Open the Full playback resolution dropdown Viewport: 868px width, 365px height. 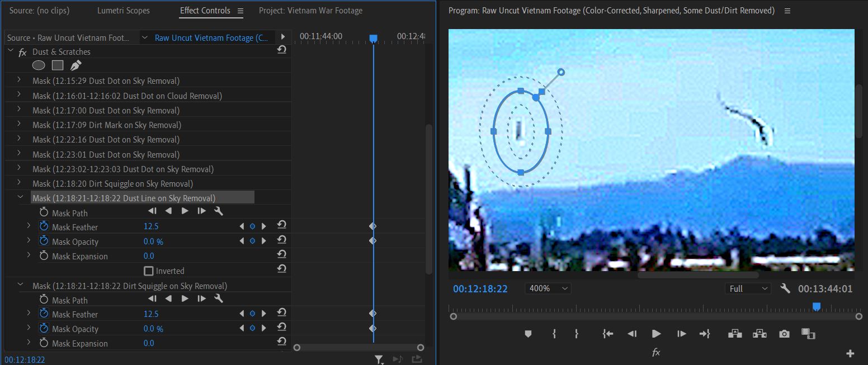748,288
